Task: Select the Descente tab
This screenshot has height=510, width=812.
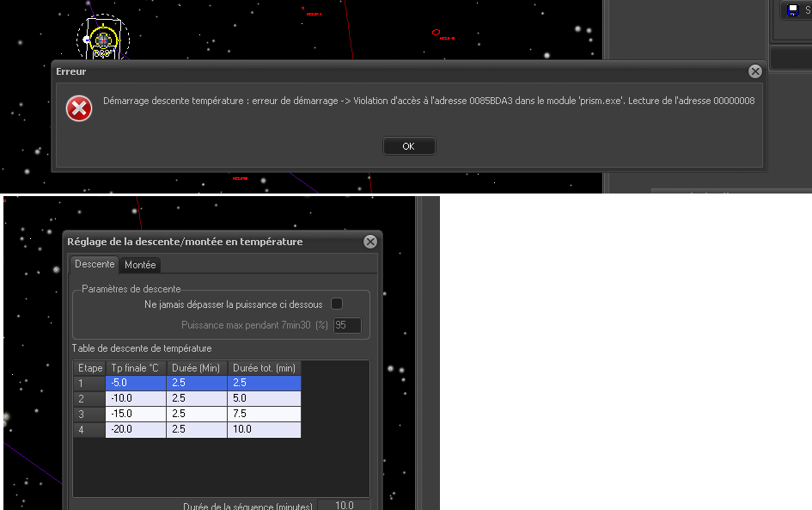Action: pyautogui.click(x=95, y=264)
